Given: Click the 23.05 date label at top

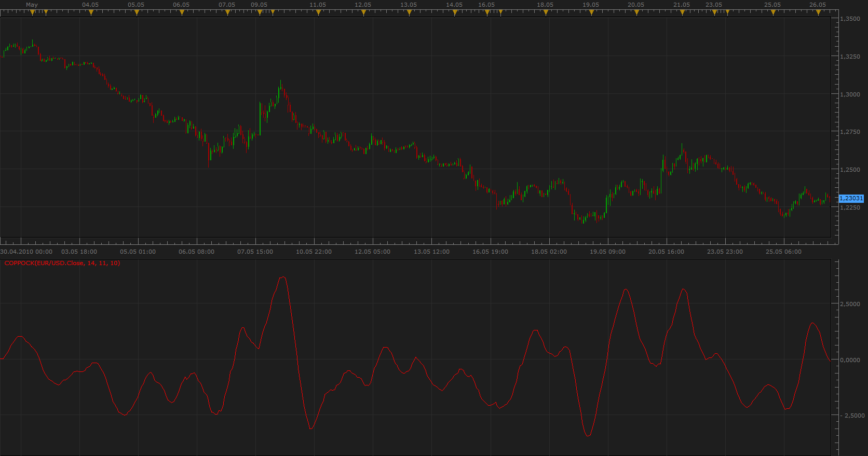Looking at the screenshot, I should 714,5.
